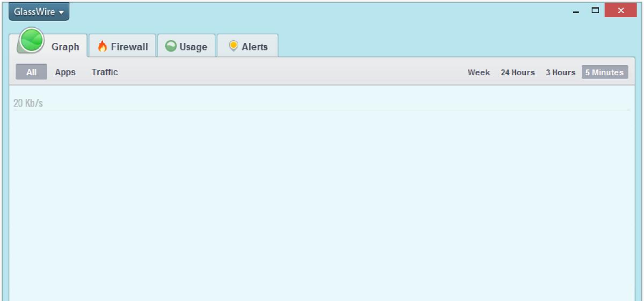Switch graph view to Apps
This screenshot has width=644, height=301.
tap(65, 72)
